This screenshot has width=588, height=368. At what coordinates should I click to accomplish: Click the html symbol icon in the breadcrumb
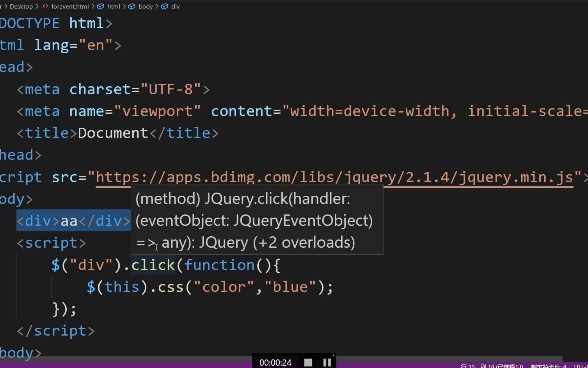pyautogui.click(x=101, y=6)
